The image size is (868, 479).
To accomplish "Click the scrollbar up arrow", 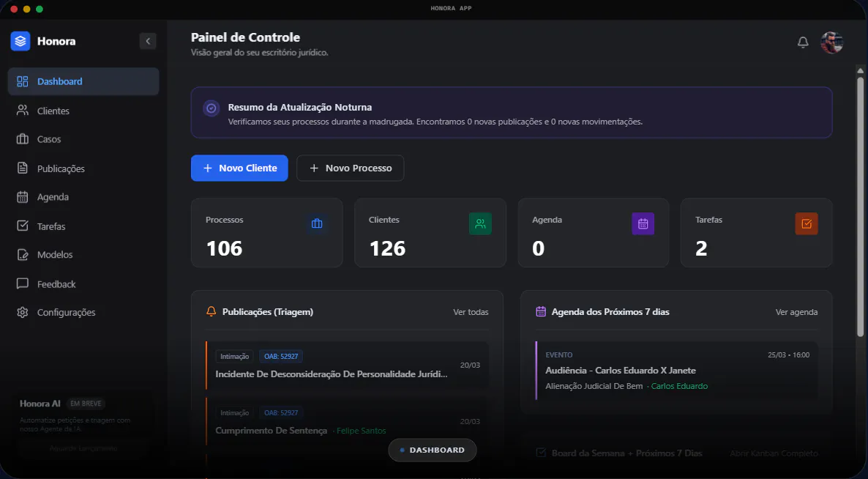I will click(x=860, y=71).
